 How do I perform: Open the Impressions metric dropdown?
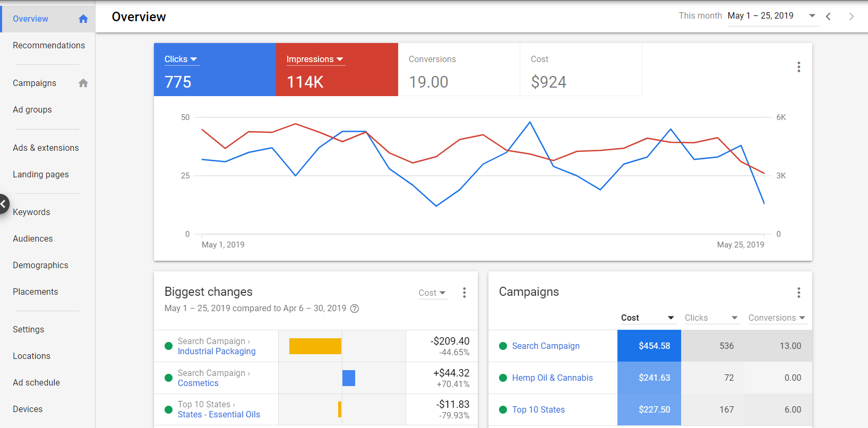click(315, 59)
